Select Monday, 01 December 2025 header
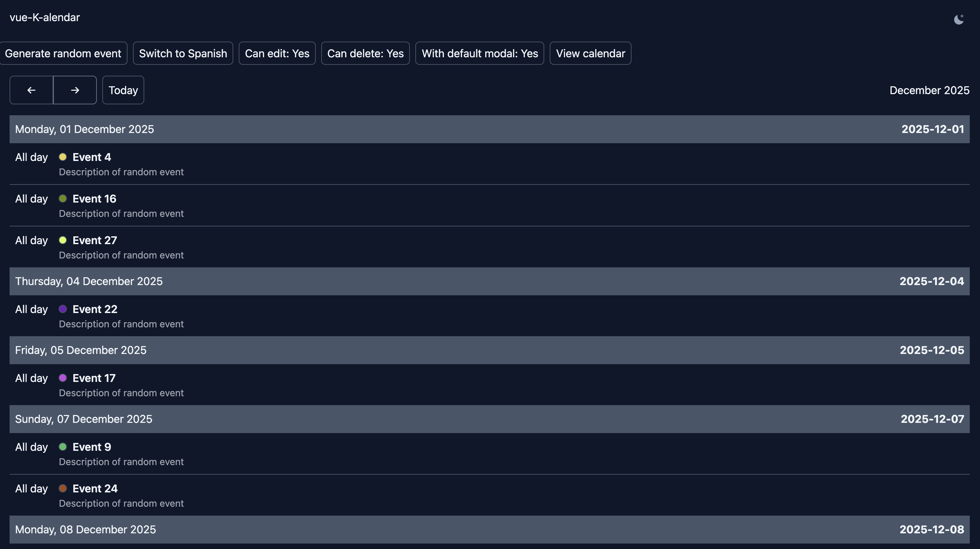Image resolution: width=980 pixels, height=549 pixels. tap(85, 129)
